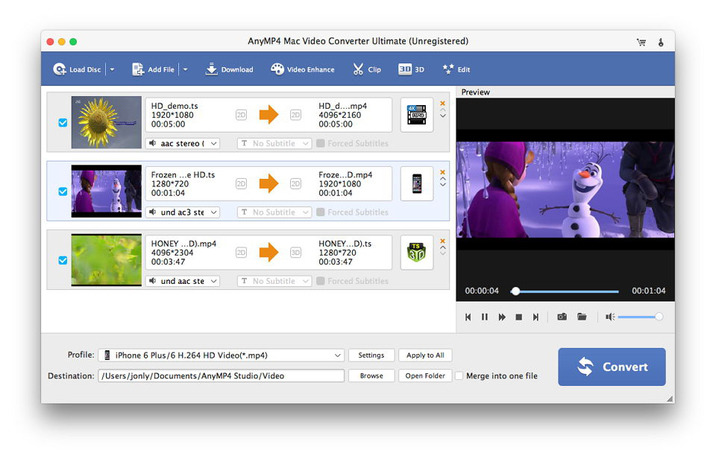Pause the preview playback
The height and width of the screenshot is (459, 716).
point(485,317)
